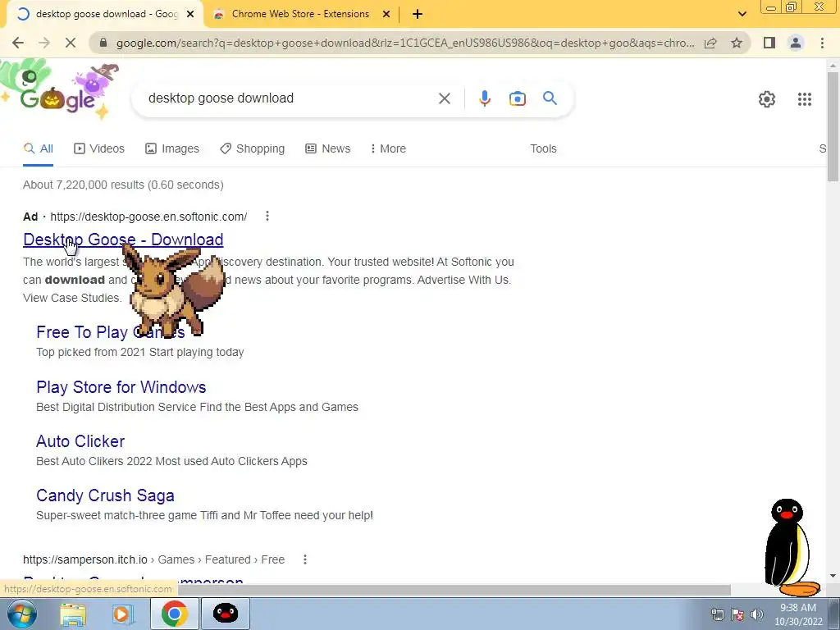Viewport: 840px width, 630px height.
Task: Click the Chrome taskbar icon
Action: [174, 614]
